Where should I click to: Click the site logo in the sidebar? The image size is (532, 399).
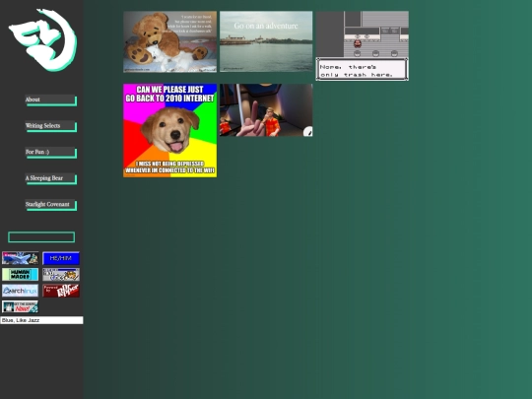point(42,40)
